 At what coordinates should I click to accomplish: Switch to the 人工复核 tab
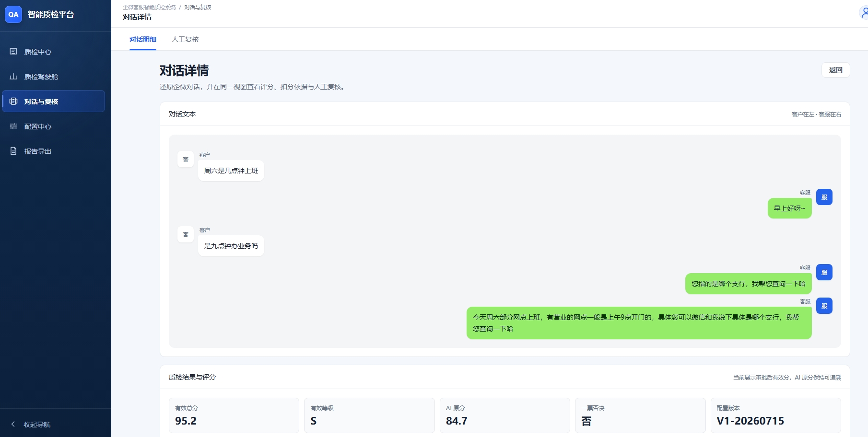pos(185,39)
